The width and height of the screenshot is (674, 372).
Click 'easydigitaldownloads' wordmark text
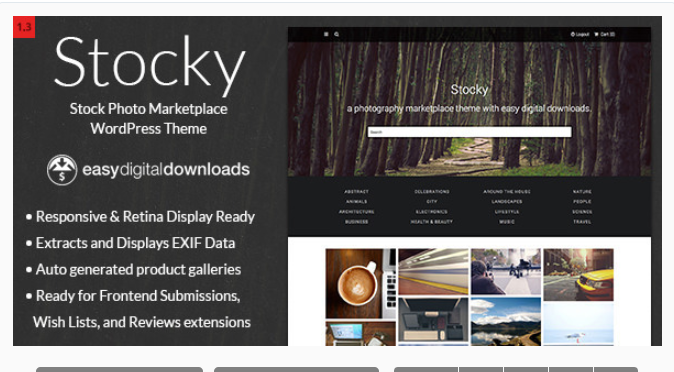(166, 170)
